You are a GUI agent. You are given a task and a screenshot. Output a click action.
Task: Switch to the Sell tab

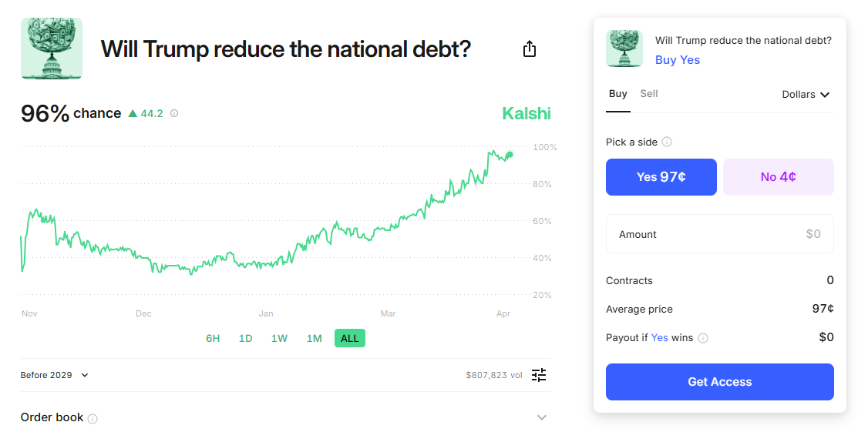[x=649, y=94]
